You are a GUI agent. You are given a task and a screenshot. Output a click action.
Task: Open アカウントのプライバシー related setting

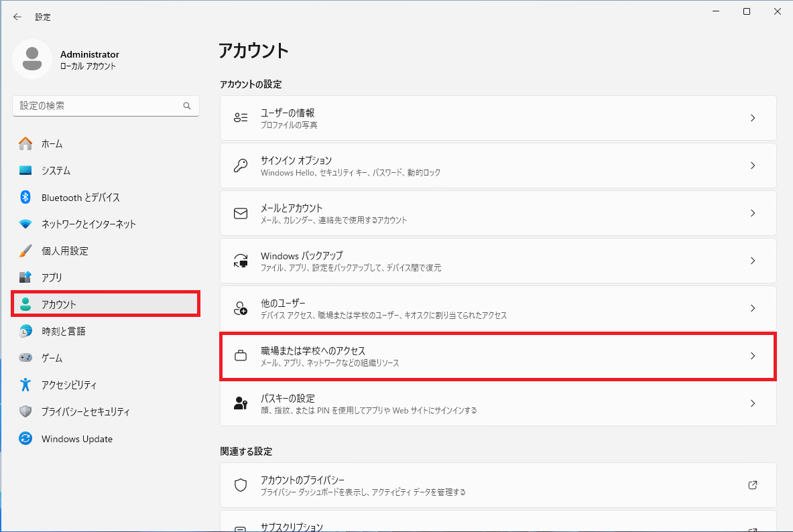(498, 485)
